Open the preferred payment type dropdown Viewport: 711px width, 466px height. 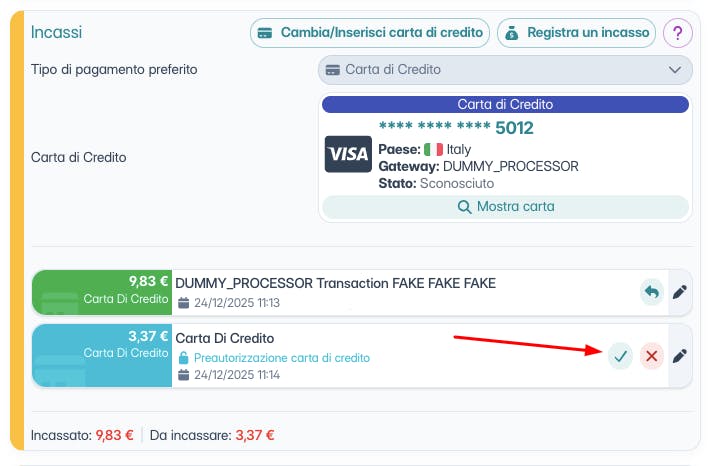pos(505,70)
